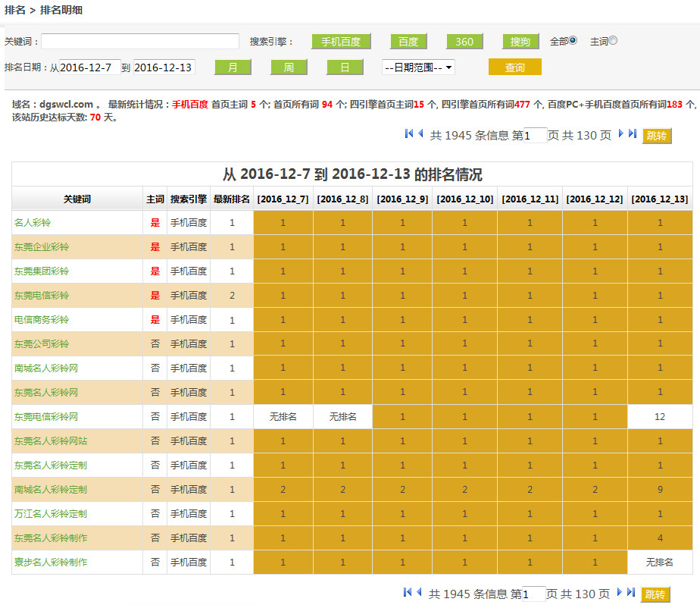This screenshot has width=700, height=605.
Task: Click bottom next page arrow icon
Action: click(x=620, y=592)
